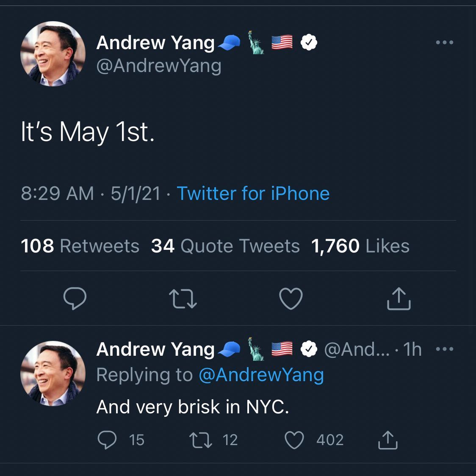View the 34 Quote Tweets
This screenshot has height=476, width=476.
[x=225, y=246]
